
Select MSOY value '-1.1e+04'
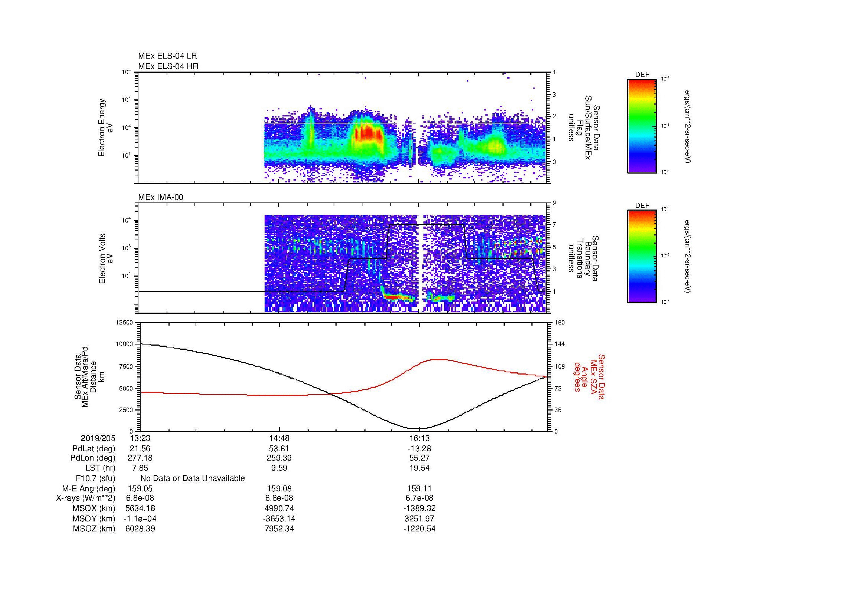(x=140, y=518)
